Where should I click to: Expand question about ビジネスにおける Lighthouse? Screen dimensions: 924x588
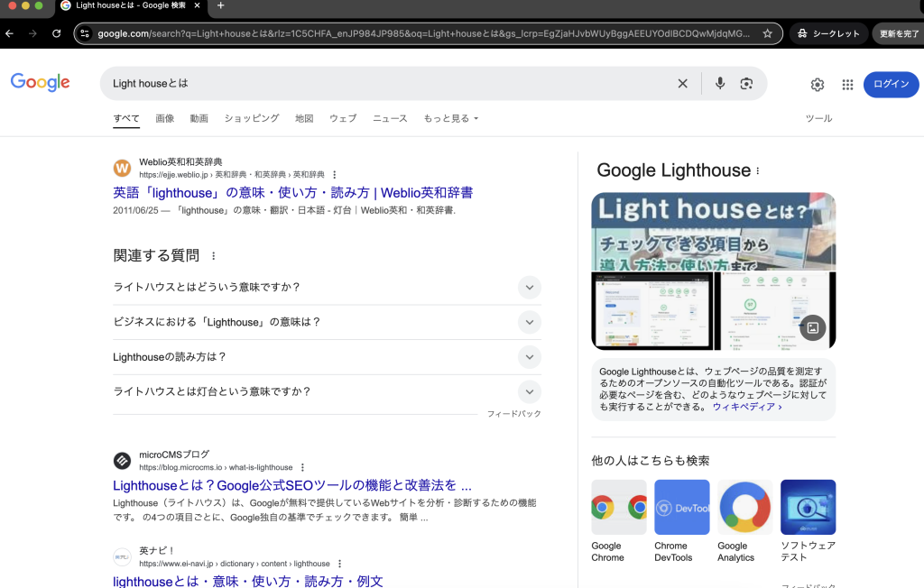tap(530, 322)
